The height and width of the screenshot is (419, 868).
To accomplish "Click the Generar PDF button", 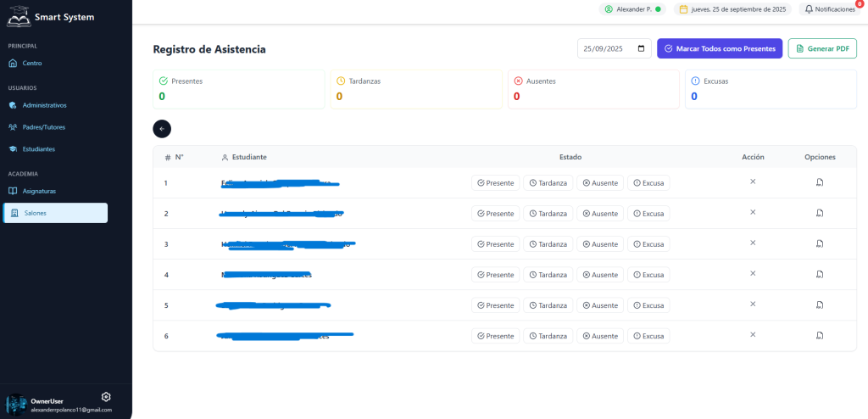I will click(821, 49).
